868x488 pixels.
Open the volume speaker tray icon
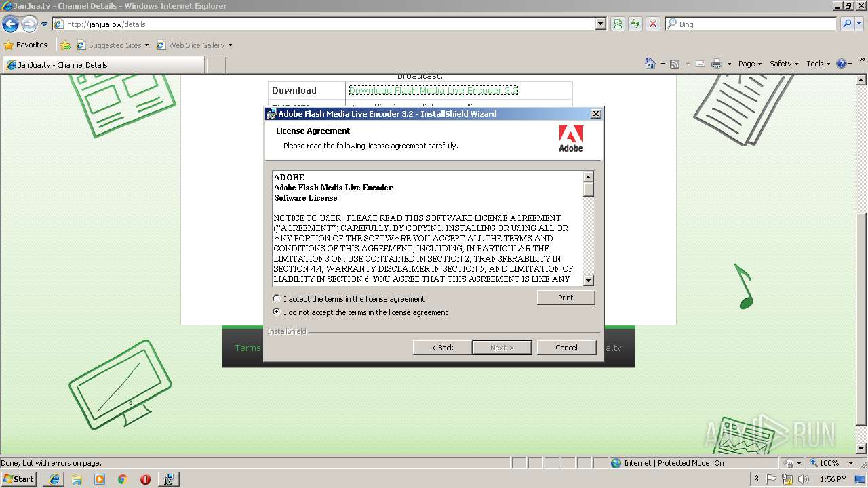click(804, 479)
